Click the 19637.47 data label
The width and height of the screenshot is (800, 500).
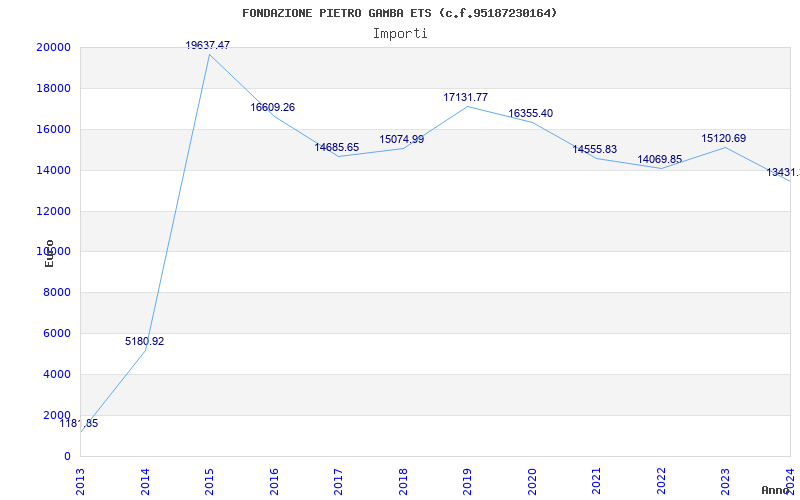(x=208, y=45)
